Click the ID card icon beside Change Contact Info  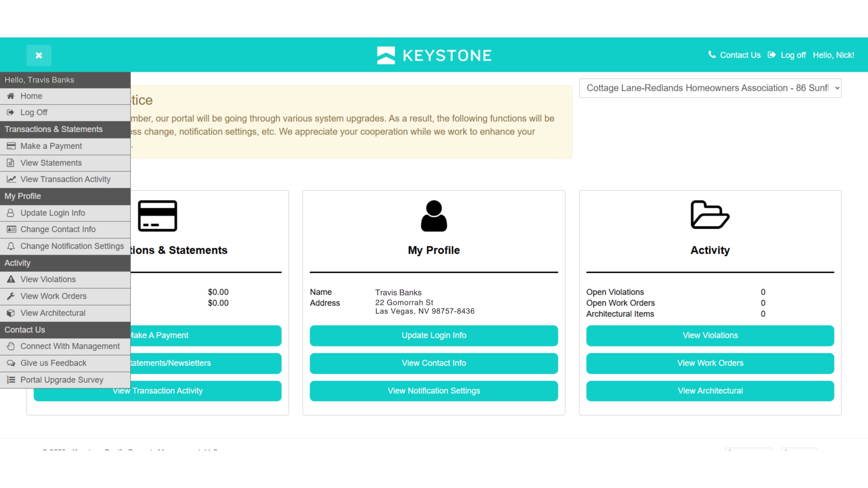point(11,229)
